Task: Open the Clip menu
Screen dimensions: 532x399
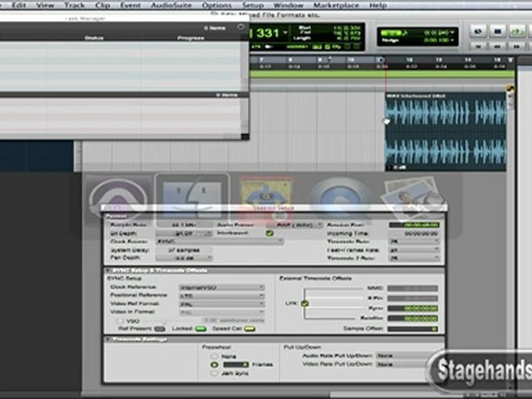Action: [103, 5]
